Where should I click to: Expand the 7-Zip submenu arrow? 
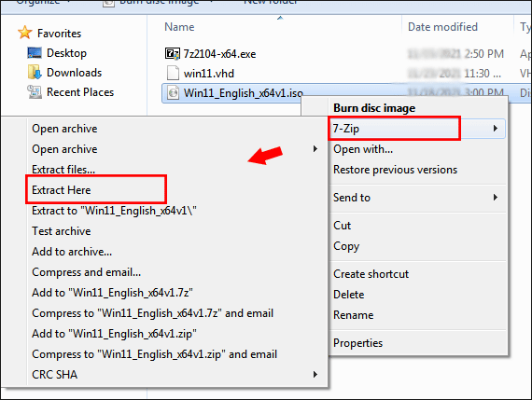(496, 128)
